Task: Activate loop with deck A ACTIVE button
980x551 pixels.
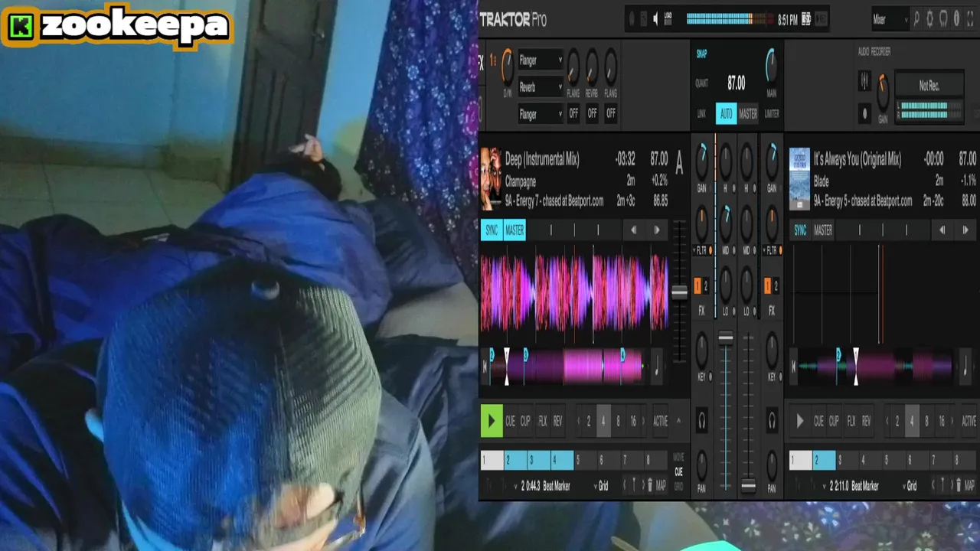Action: (x=660, y=421)
